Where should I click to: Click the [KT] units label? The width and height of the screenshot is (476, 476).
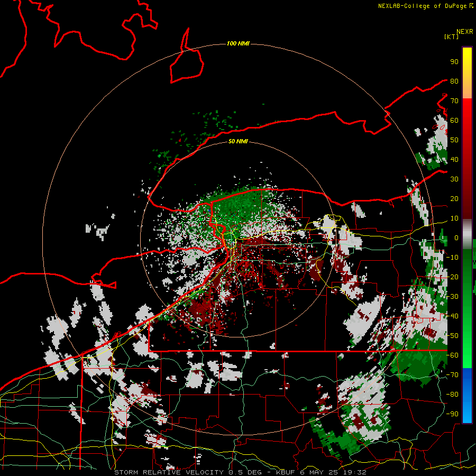(451, 36)
